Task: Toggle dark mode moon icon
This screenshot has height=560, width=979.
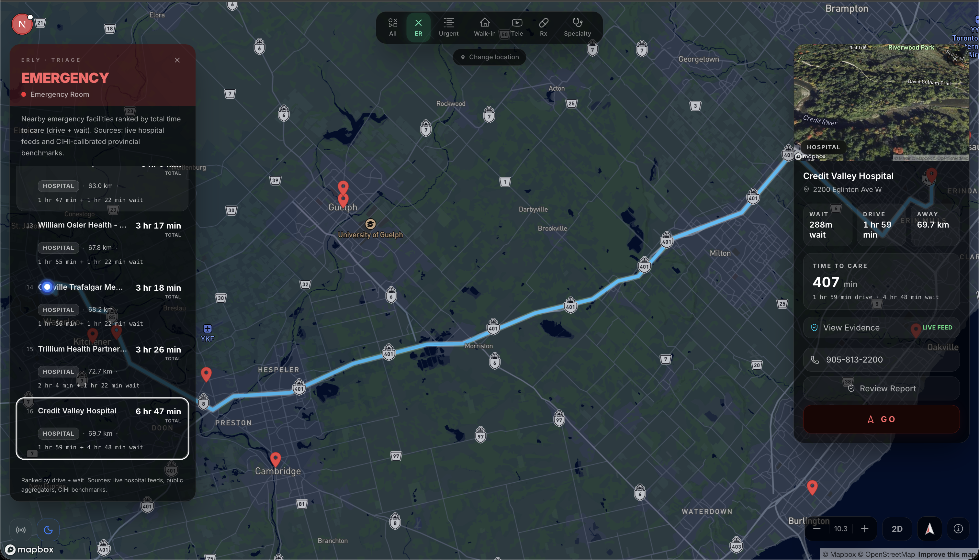Action: [48, 530]
